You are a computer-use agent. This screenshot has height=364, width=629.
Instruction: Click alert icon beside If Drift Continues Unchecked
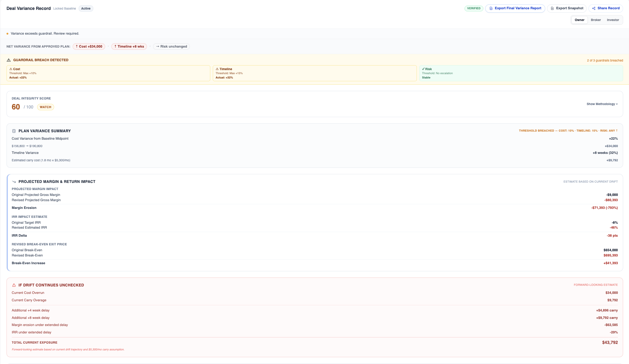[x=14, y=285]
